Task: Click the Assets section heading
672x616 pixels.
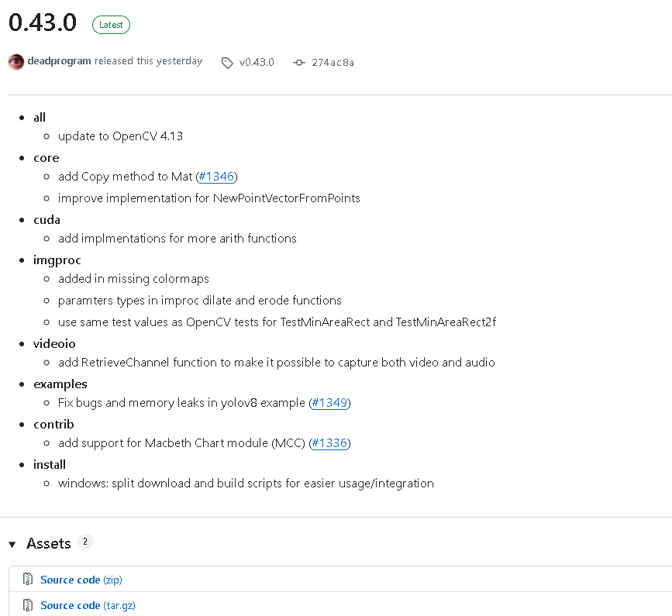Action: 49,544
